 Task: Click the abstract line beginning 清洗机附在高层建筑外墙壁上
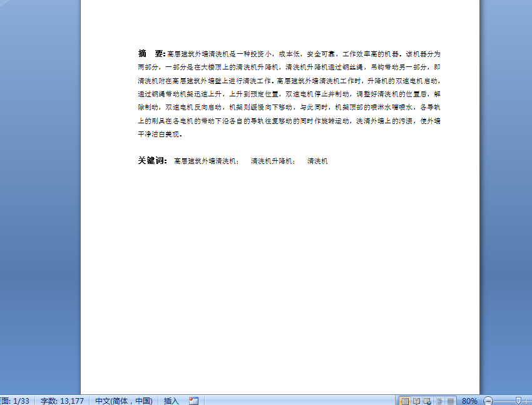click(289, 81)
